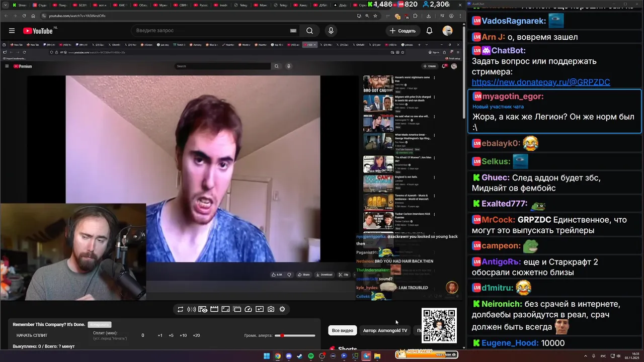Click the Копировать copy button
Viewport: 644px width, 362px height.
(x=99, y=325)
